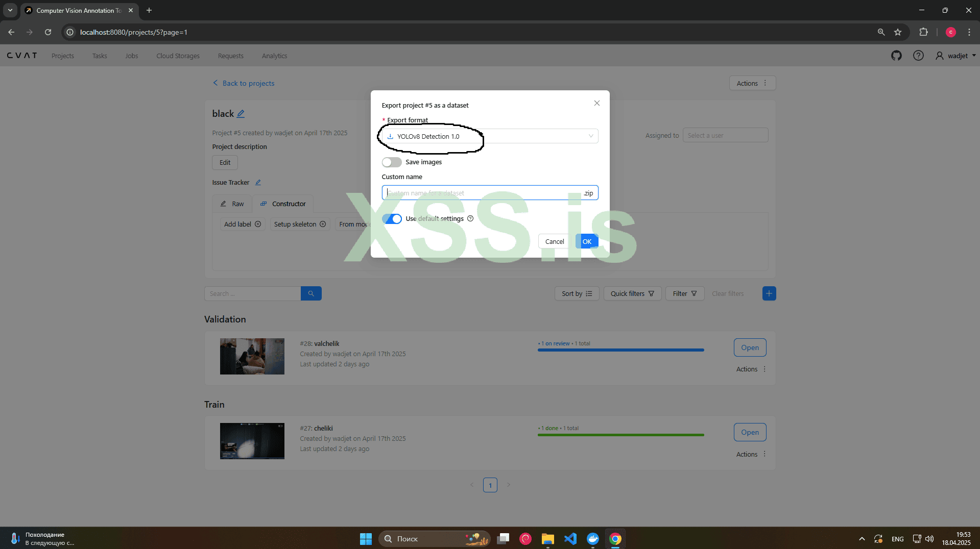Open the Chrome profile avatar
Screen dimensions: 980x549
pos(950,32)
